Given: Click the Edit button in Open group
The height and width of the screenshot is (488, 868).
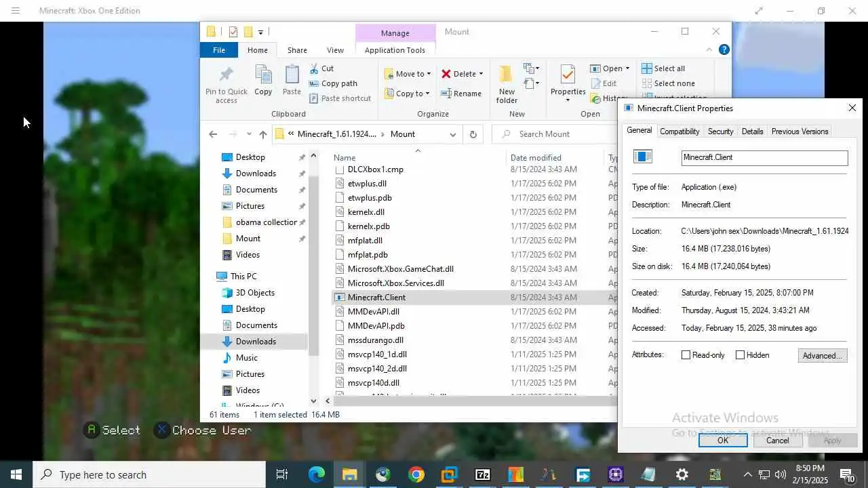Looking at the screenshot, I should pyautogui.click(x=604, y=83).
